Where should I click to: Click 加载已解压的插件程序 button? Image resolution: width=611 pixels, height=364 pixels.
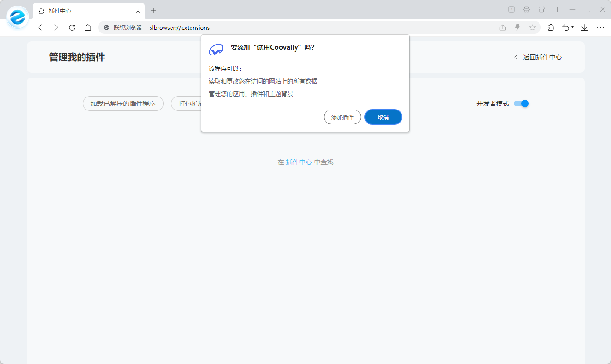[x=123, y=104]
